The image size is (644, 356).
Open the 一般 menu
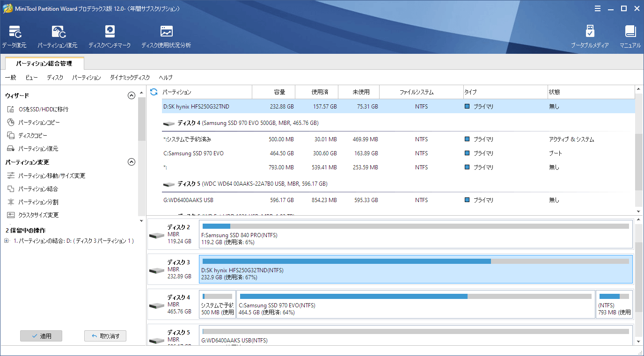point(10,78)
